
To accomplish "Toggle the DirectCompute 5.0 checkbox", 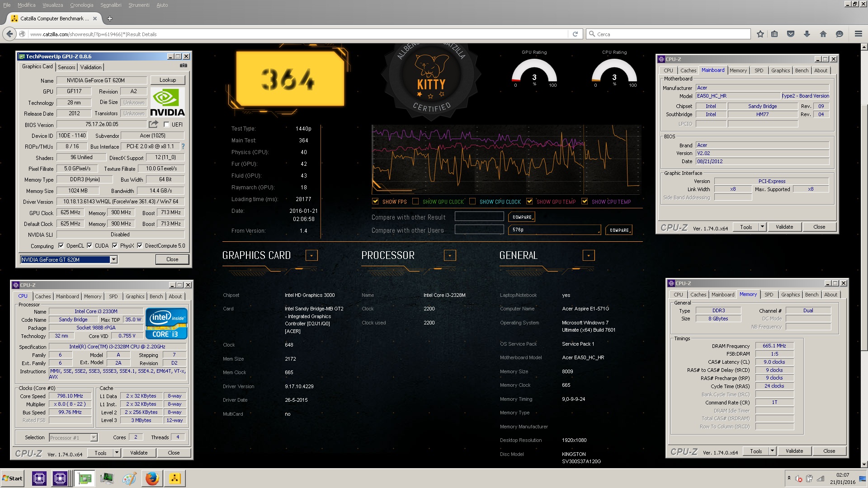I will 140,246.
